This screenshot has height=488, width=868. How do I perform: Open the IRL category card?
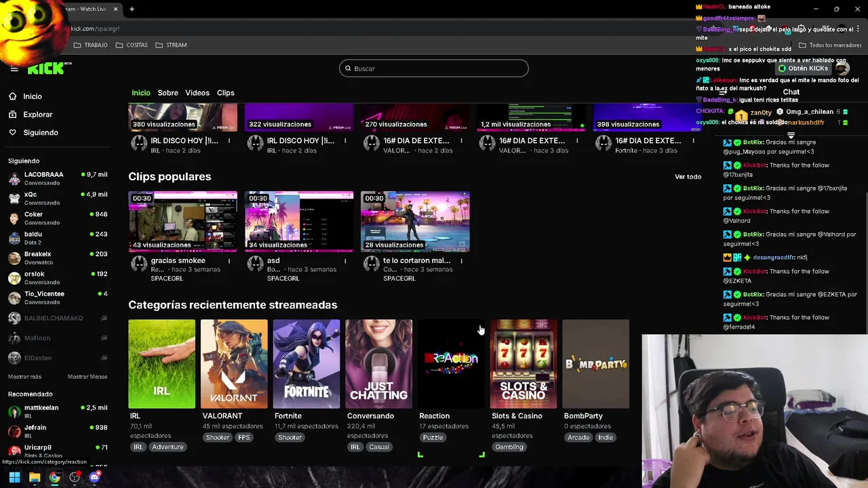pos(161,364)
